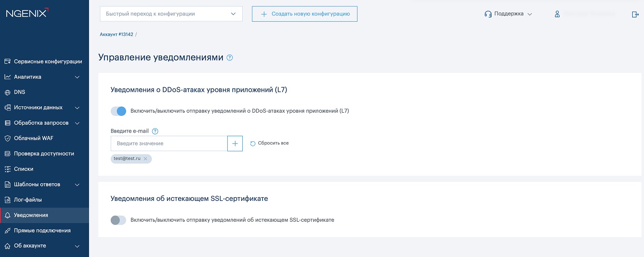Click Сбросить все to reset e-mails
This screenshot has width=644, height=257.
[x=269, y=143]
